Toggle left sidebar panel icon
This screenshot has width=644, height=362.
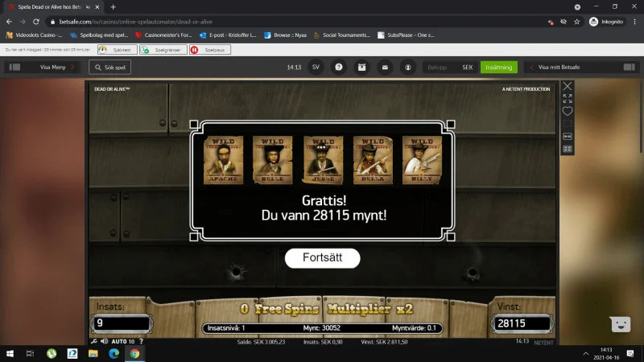point(14,68)
